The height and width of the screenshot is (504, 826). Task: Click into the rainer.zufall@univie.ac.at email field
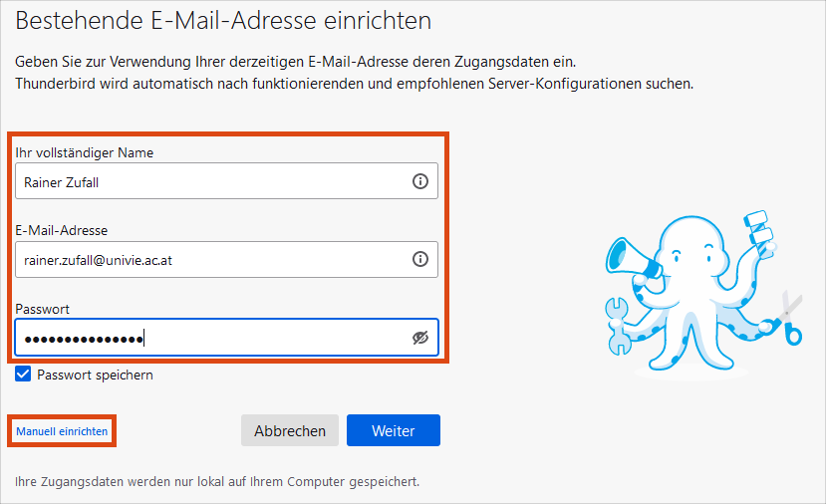226,259
